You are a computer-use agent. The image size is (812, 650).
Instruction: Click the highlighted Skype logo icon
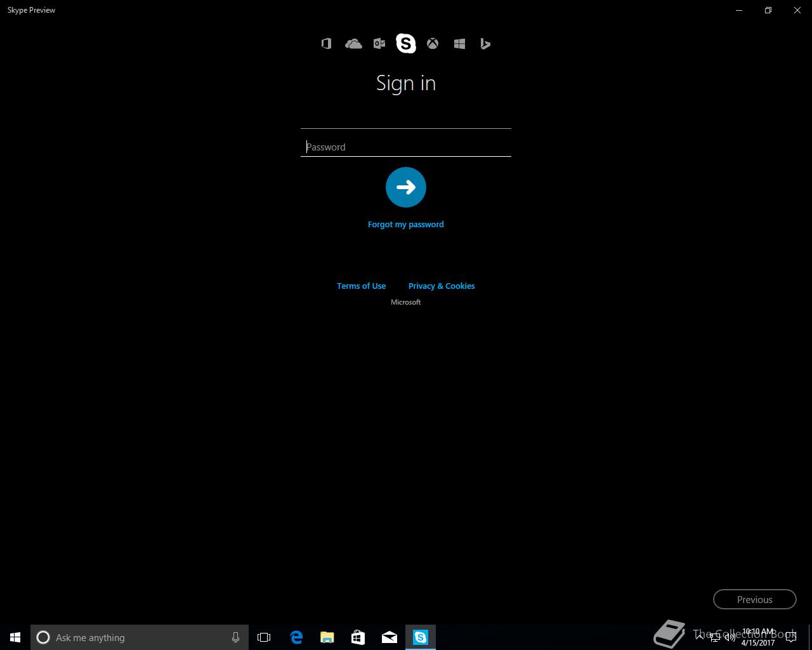coord(406,44)
